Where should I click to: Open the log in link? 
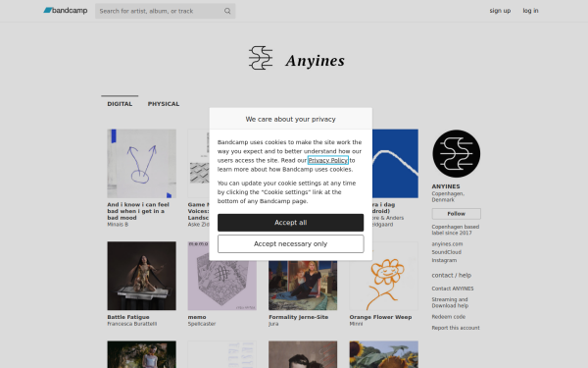click(x=530, y=11)
